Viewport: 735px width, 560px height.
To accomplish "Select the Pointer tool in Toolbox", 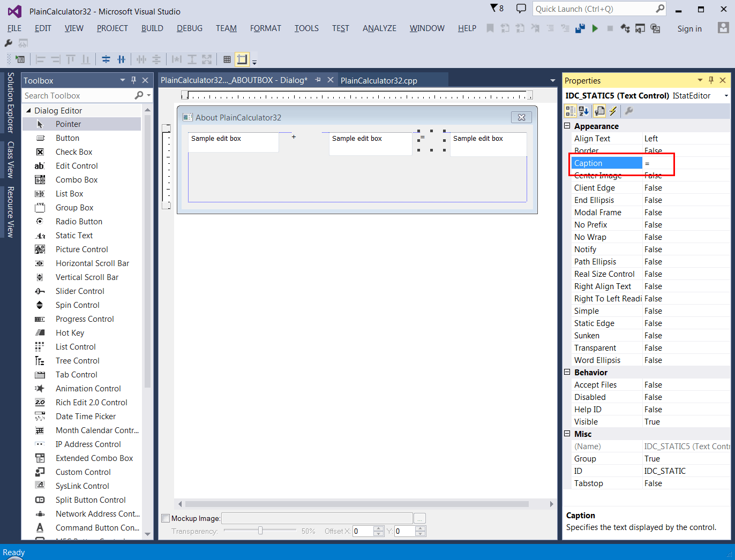I will pyautogui.click(x=81, y=124).
